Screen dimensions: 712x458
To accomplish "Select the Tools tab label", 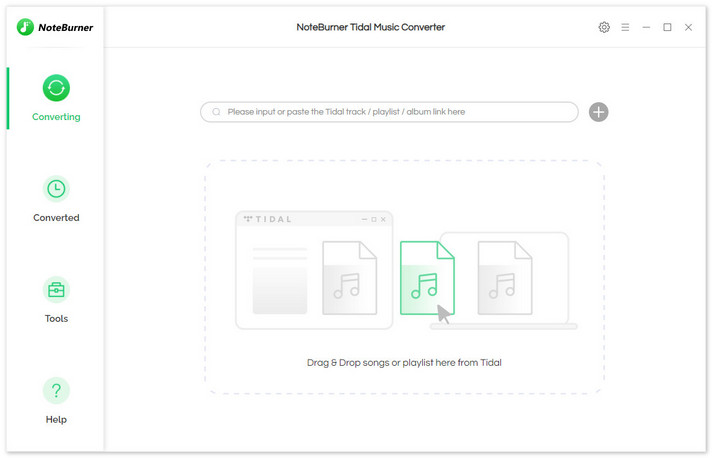I will (56, 319).
